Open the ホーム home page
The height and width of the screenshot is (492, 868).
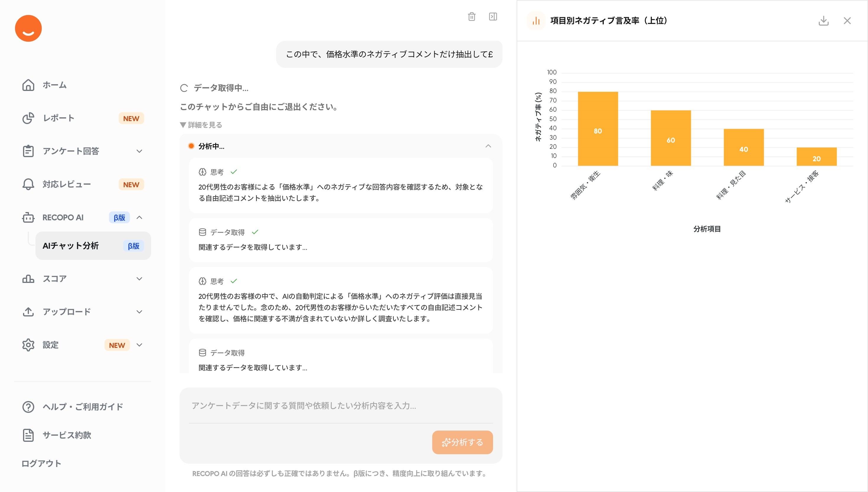point(54,85)
